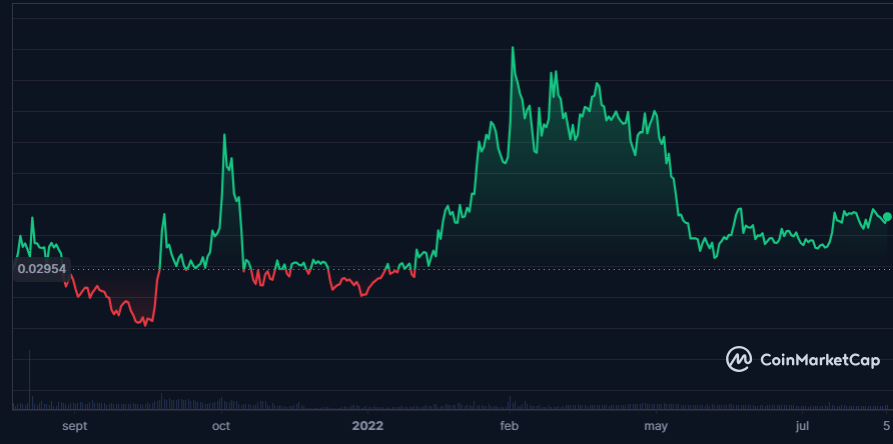The image size is (893, 444).
Task: Click the tall volume spike bar near the chart start
Action: 29,380
